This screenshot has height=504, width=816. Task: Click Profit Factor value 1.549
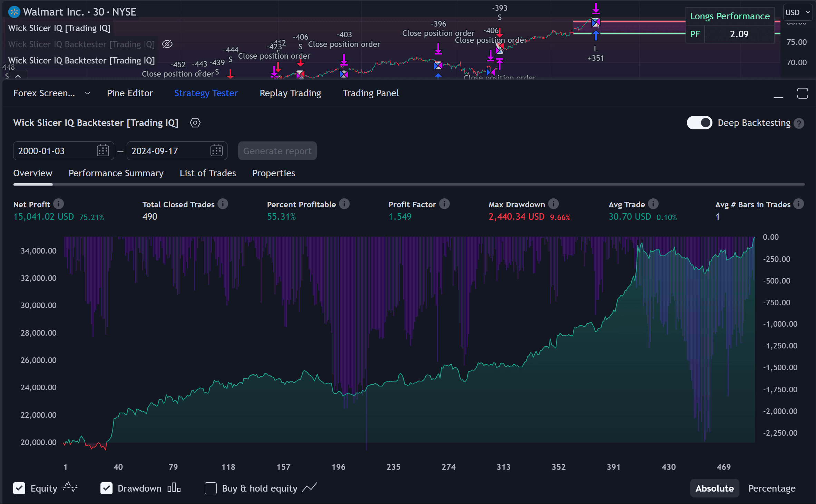[x=400, y=217]
